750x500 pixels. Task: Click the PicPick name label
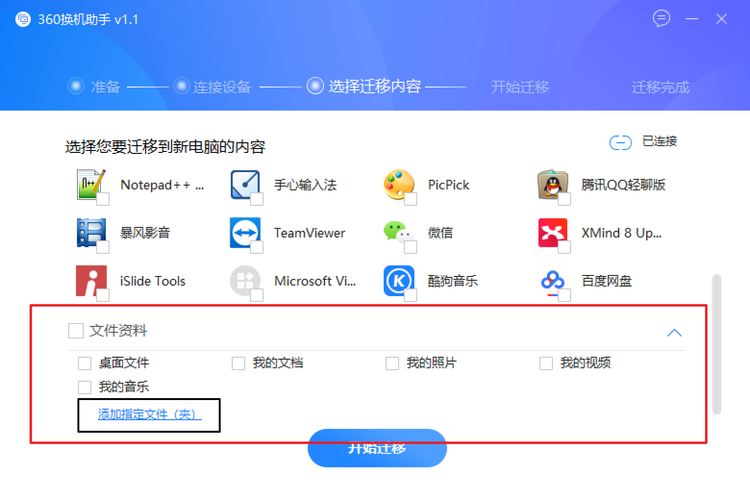(449, 185)
